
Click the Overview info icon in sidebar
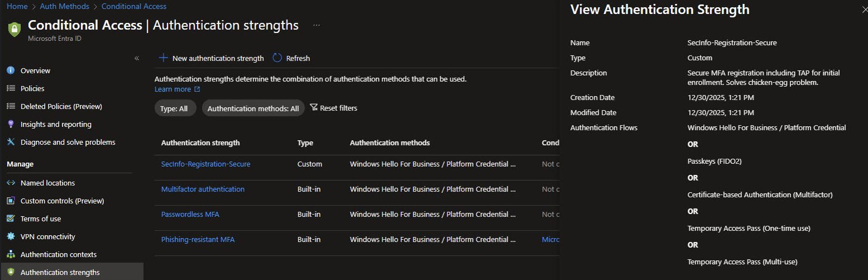tap(11, 70)
